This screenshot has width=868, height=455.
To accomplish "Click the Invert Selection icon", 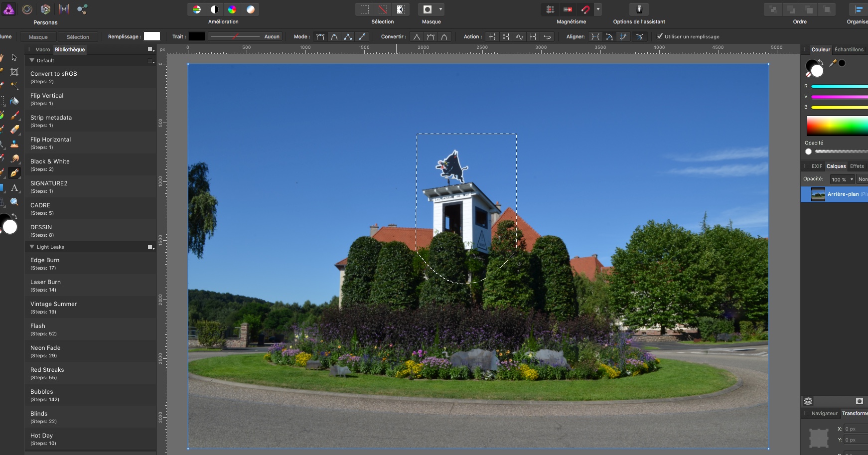I will 401,9.
